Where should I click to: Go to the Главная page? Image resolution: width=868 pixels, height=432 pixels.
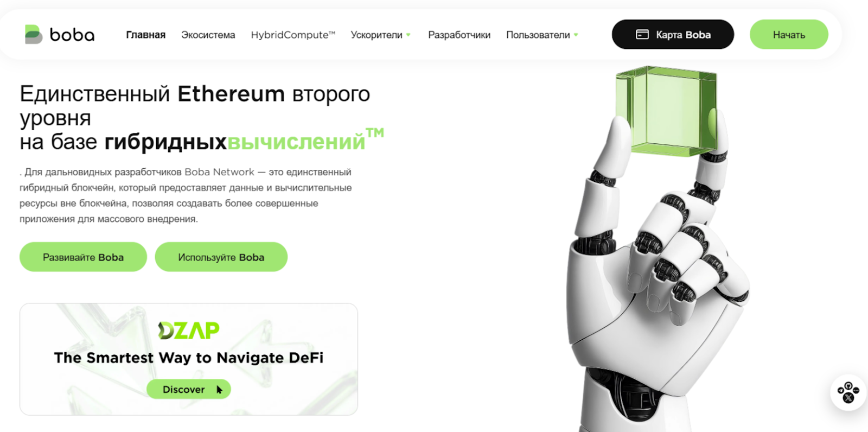coord(145,35)
